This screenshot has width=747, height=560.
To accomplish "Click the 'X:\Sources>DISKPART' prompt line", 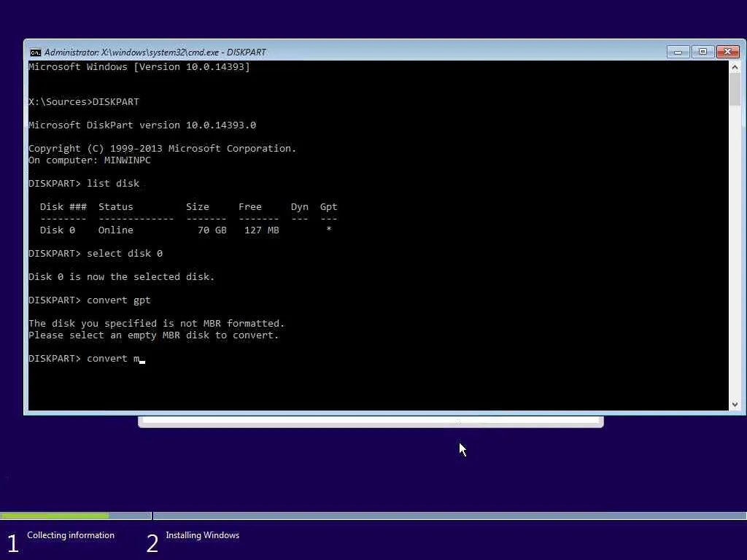I will 84,102.
